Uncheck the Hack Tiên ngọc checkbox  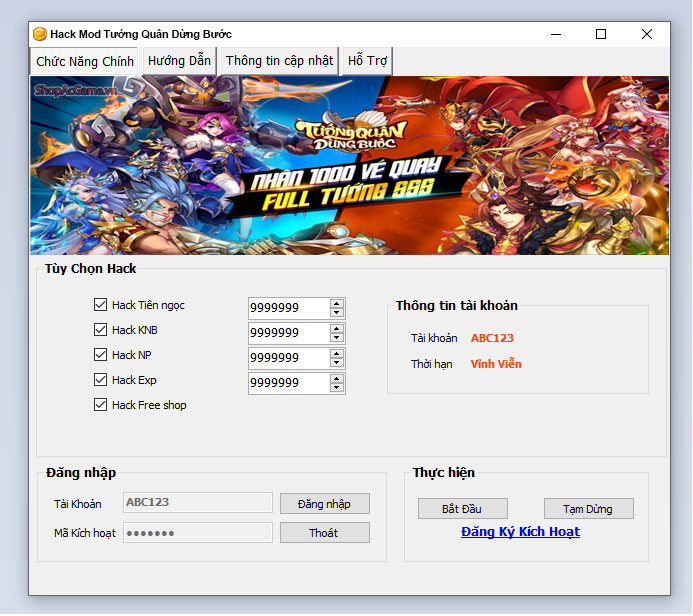coord(100,305)
